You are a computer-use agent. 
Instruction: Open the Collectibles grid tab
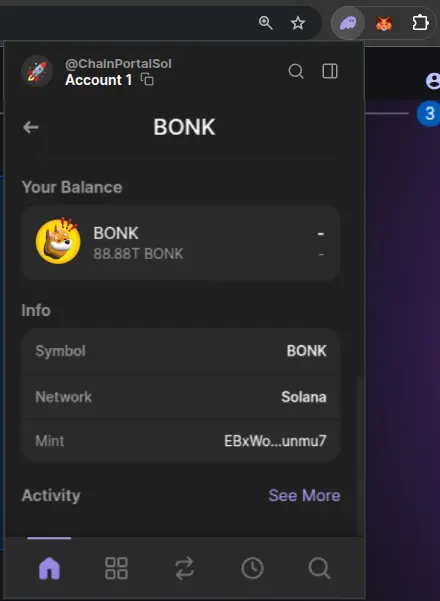pos(117,568)
